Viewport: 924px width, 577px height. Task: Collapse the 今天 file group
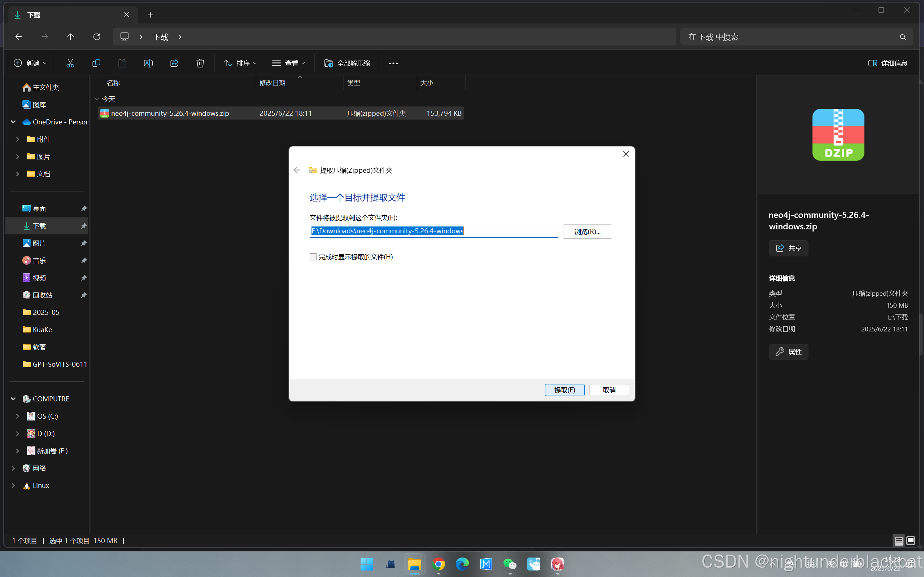[97, 99]
